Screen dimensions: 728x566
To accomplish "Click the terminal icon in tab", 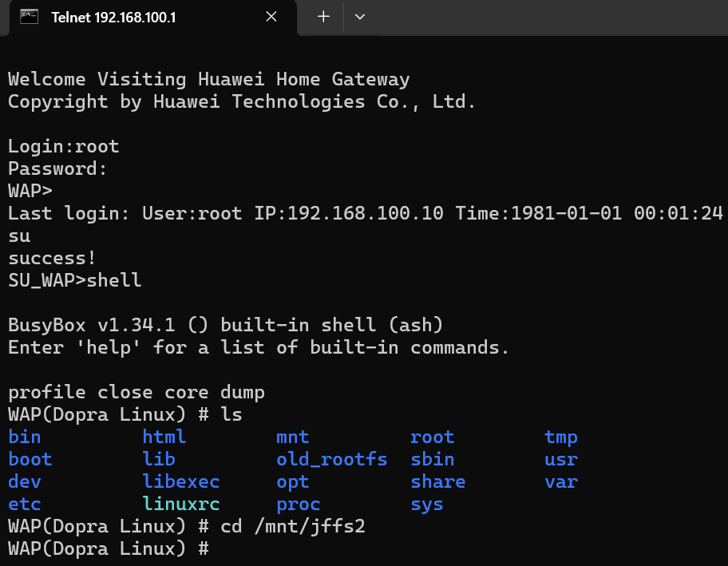I will point(30,17).
